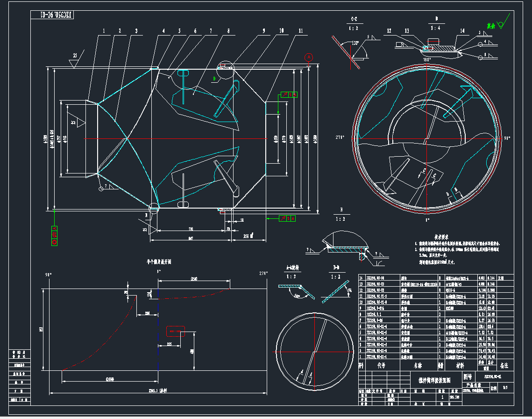Select part balloon number 8 label

tap(228, 31)
